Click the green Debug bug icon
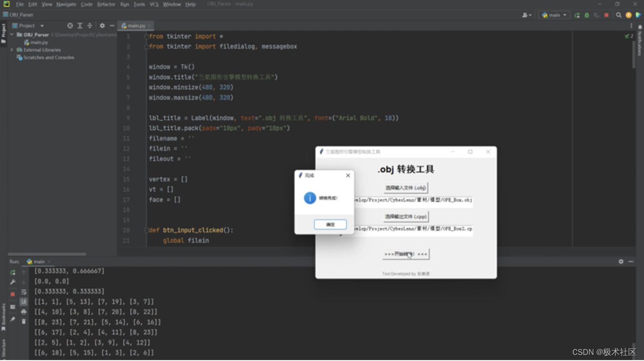 pos(587,15)
